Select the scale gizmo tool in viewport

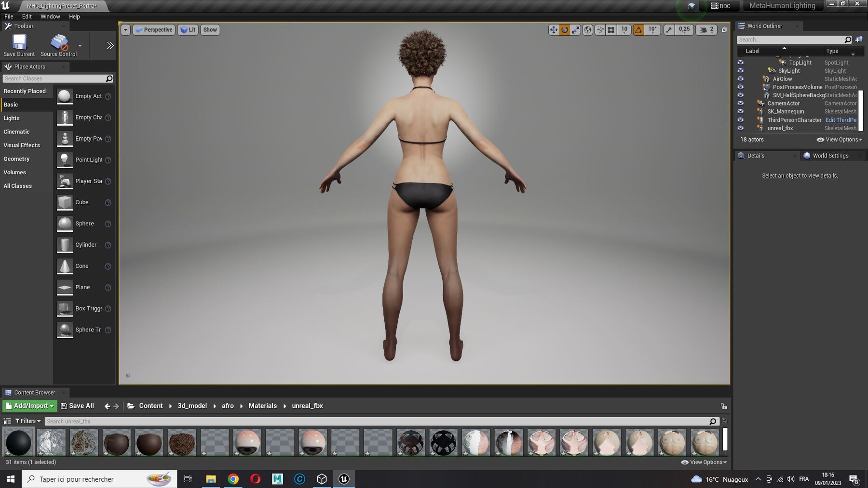575,30
